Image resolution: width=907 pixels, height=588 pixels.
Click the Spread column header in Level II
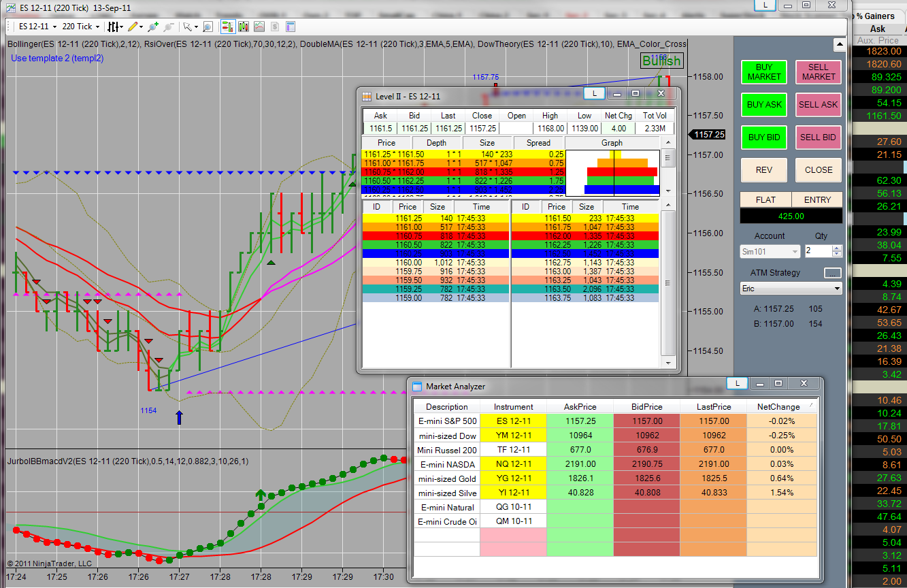(539, 143)
